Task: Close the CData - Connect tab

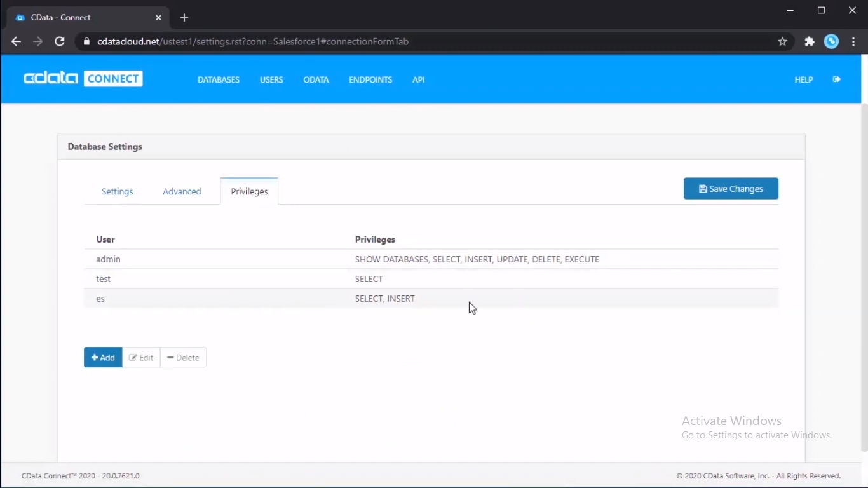Action: click(159, 18)
